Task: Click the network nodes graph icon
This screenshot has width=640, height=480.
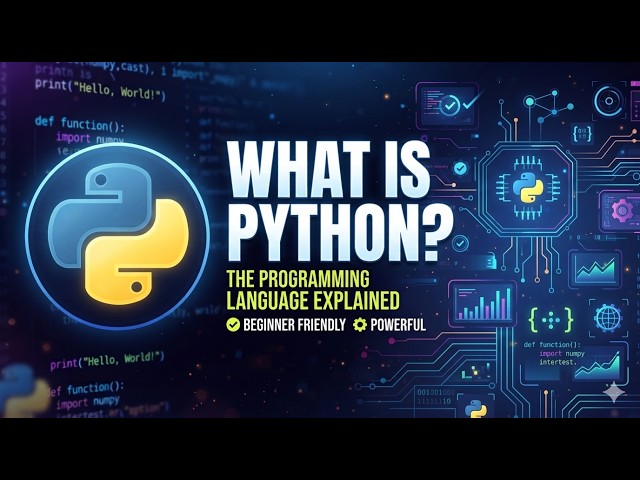Action: click(548, 106)
